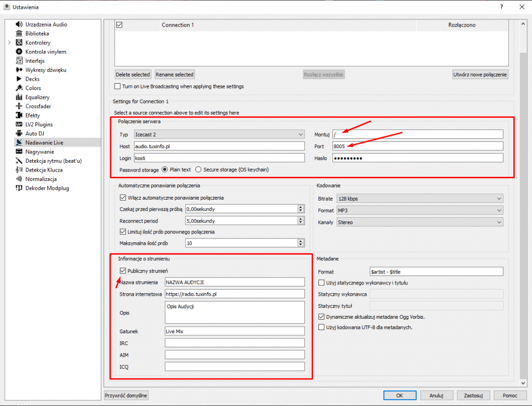Toggle the Connection 1 checkbox

(119, 25)
